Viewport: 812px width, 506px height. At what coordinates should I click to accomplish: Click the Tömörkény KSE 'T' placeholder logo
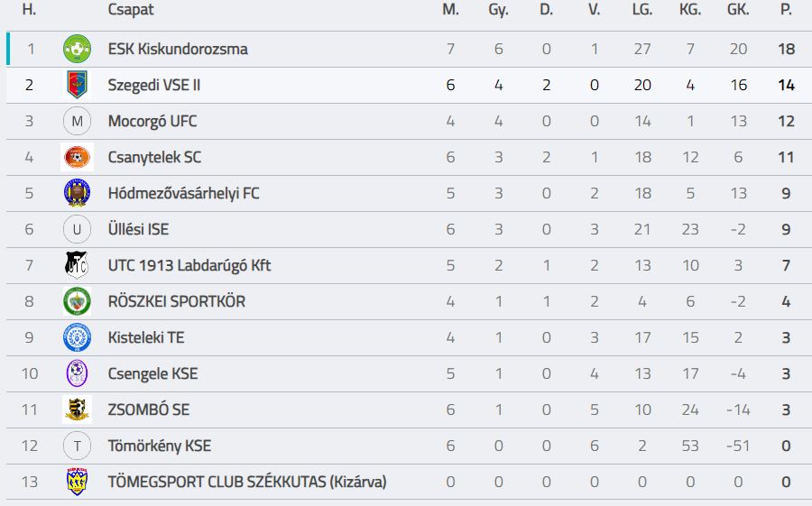coord(77,446)
